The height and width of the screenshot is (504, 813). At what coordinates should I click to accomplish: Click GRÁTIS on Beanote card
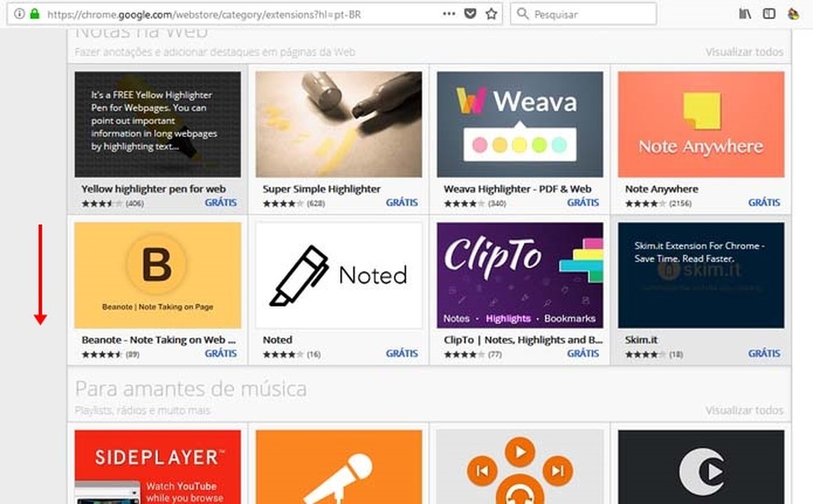point(221,353)
